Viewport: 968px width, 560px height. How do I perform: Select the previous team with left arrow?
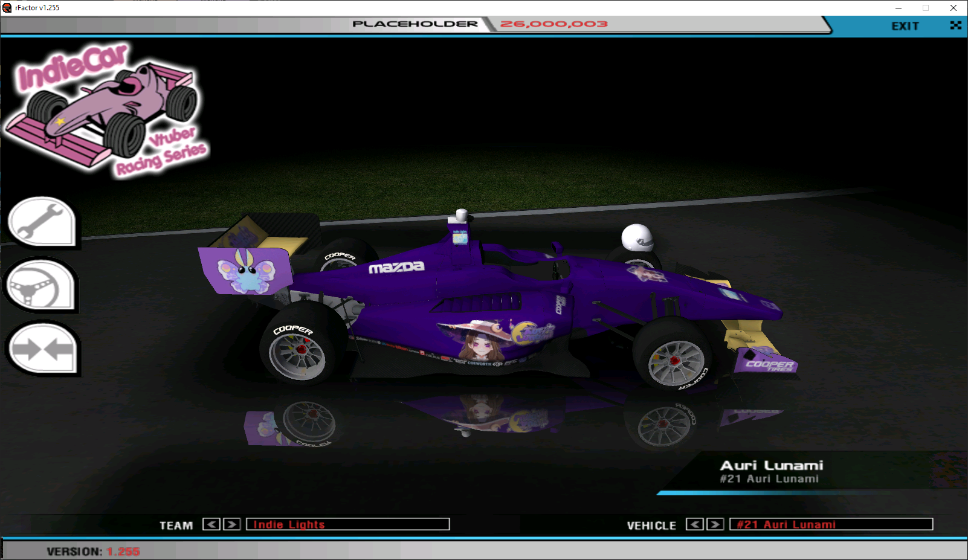pos(211,524)
